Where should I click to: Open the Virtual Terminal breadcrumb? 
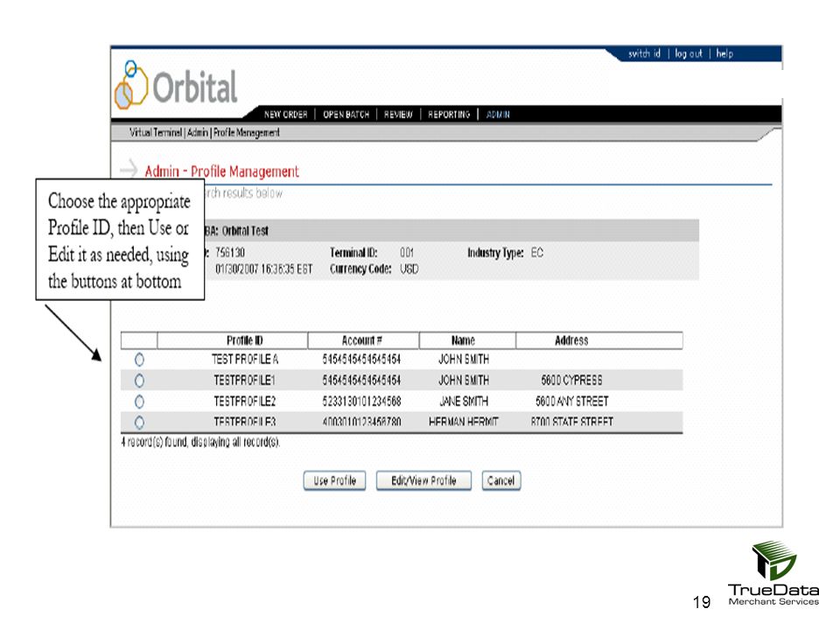click(156, 132)
